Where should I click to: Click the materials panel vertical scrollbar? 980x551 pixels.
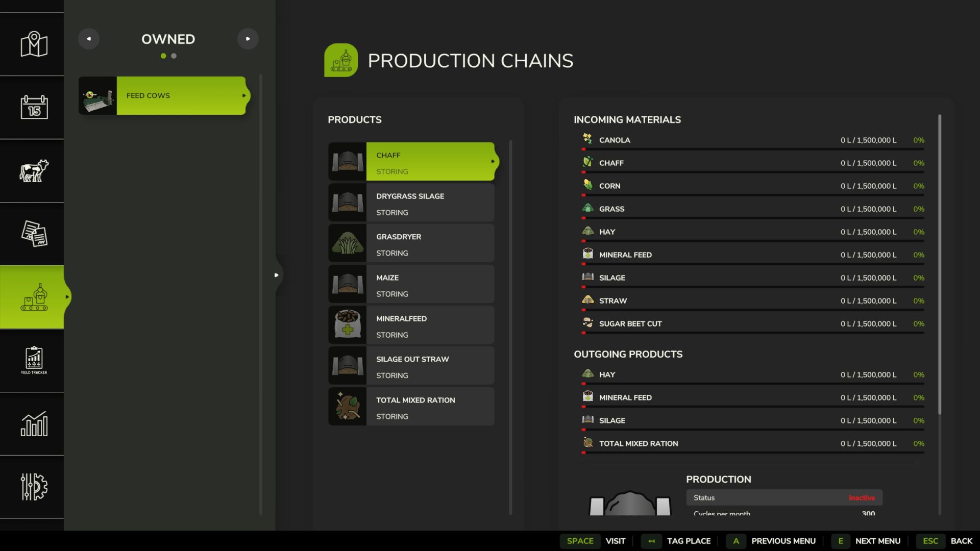tap(939, 264)
